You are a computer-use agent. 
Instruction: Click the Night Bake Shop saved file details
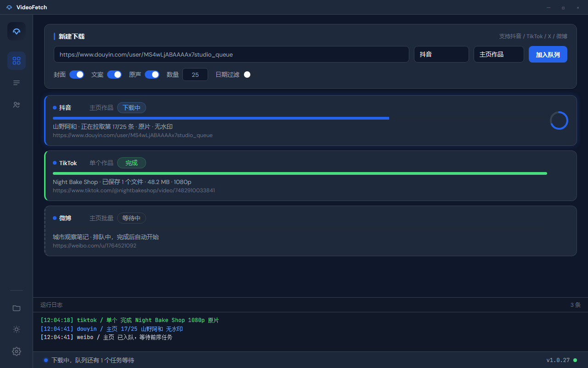coord(122,182)
